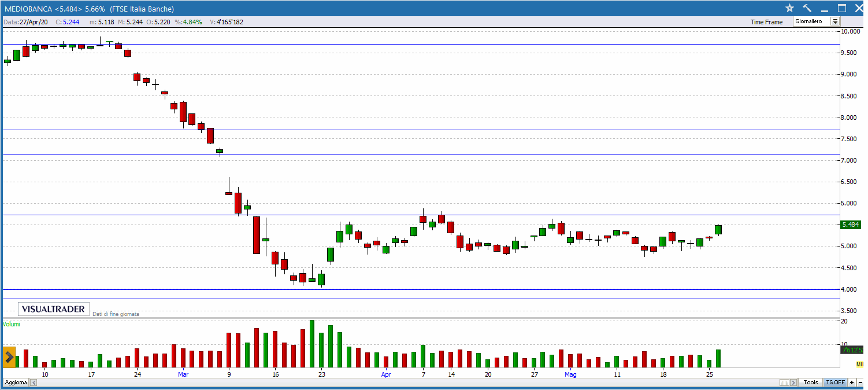Open chart settings with the hammer icon
The height and width of the screenshot is (390, 868).
click(807, 8)
